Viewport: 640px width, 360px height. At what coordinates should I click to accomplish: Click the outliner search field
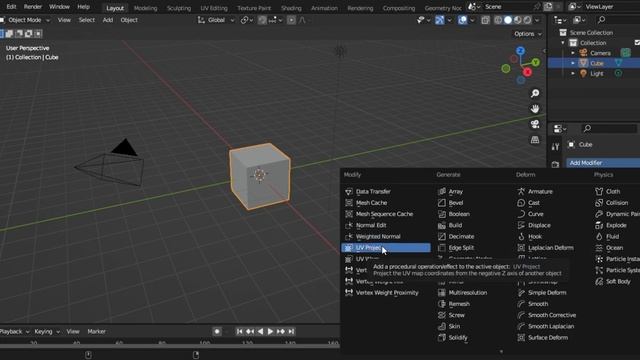(x=618, y=20)
